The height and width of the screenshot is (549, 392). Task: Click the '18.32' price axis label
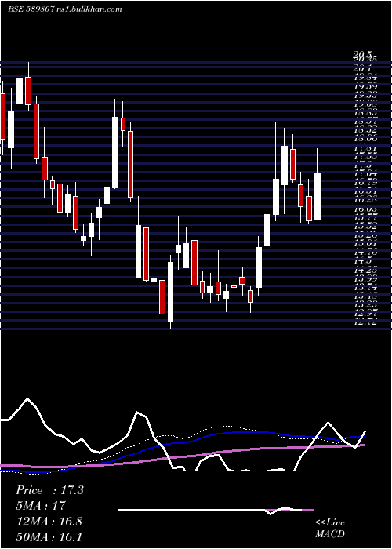pos(365,130)
